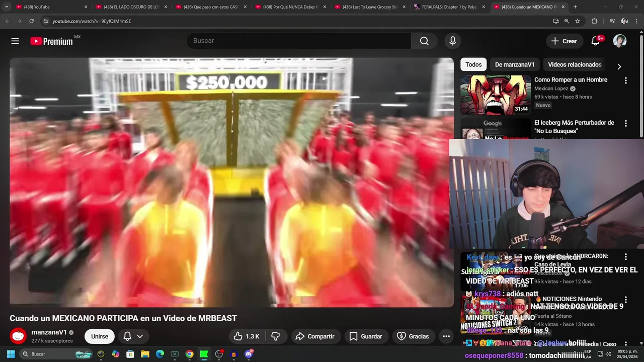
Task: Click Windows taskbar Buscar search box
Action: click(56, 354)
